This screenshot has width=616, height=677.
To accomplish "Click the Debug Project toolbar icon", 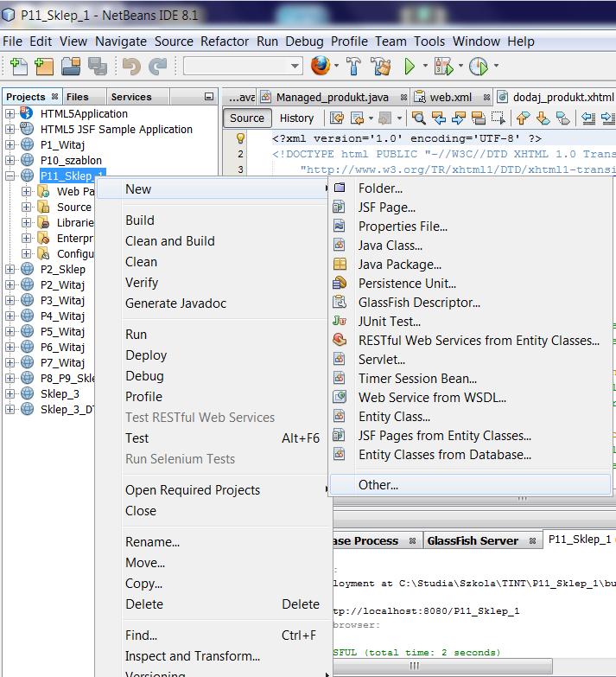I will pos(444,66).
